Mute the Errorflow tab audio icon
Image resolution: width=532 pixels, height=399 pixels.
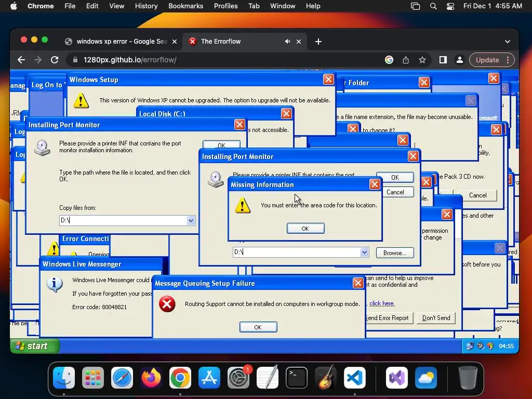(x=288, y=42)
